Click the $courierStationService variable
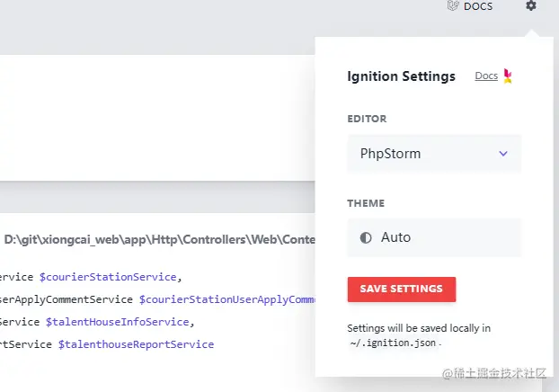Screen dimensions: 559x392 tap(108, 277)
